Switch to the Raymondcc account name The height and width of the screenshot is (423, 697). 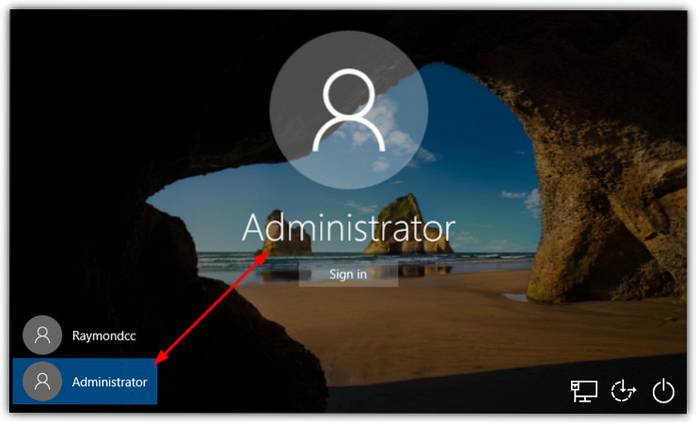[x=104, y=336]
